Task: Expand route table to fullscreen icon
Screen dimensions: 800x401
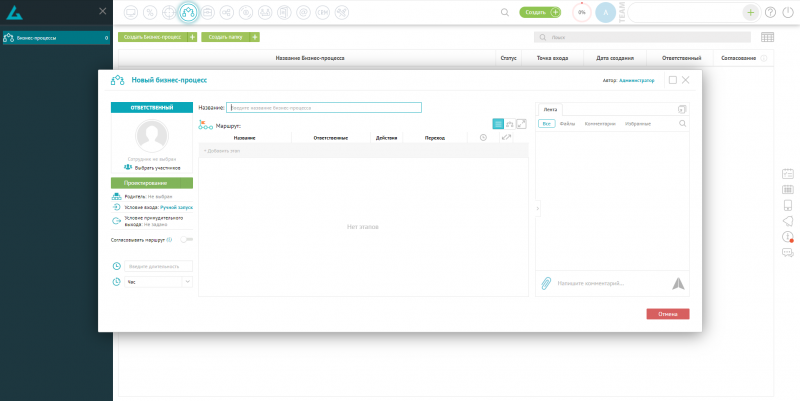Action: 521,123
